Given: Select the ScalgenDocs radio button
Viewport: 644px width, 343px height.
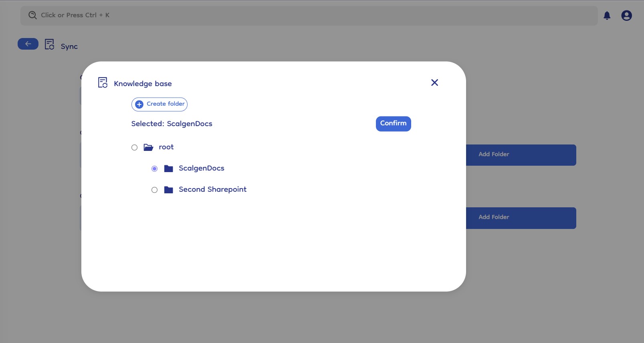Looking at the screenshot, I should pos(155,169).
